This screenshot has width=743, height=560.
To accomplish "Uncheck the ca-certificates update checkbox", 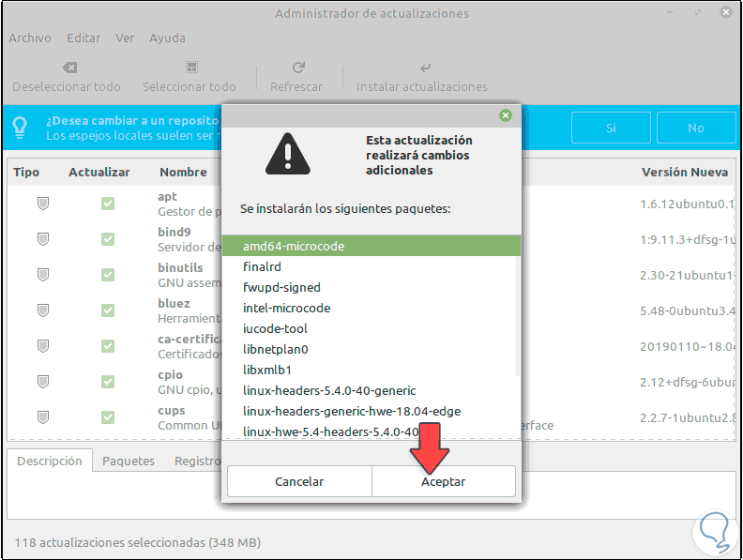I will coord(108,346).
